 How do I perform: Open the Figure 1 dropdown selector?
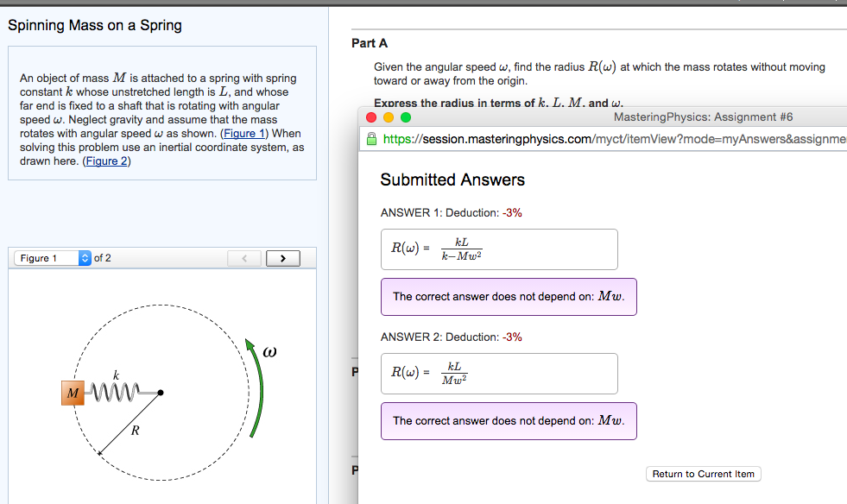(x=41, y=257)
